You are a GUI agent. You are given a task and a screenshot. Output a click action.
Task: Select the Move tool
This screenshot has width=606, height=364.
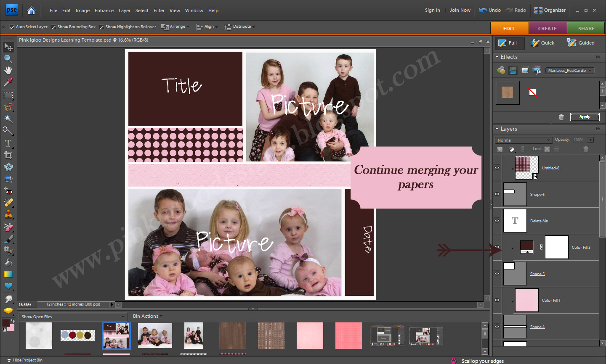(x=8, y=47)
